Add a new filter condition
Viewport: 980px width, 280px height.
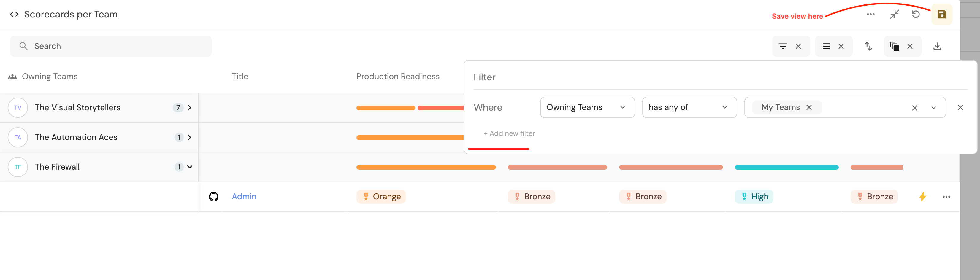tap(509, 133)
